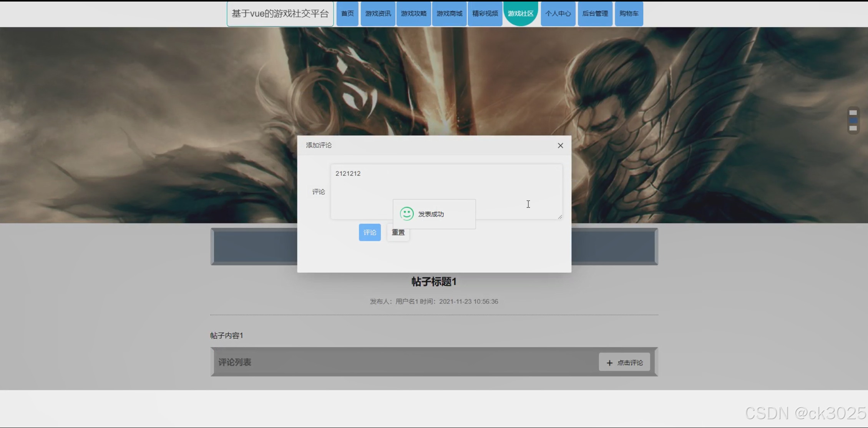Click the site title 基于vue的游戏社交平台
The height and width of the screenshot is (428, 868).
tap(280, 14)
